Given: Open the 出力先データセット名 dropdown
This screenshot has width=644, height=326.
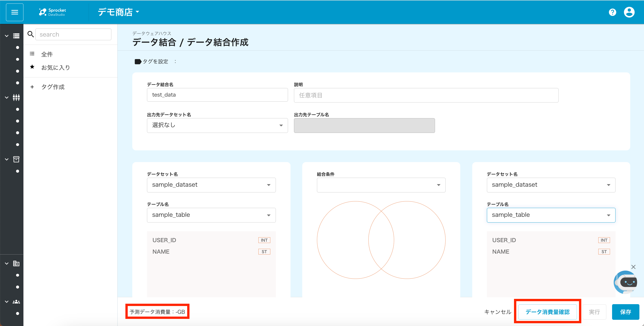Looking at the screenshot, I should point(217,125).
